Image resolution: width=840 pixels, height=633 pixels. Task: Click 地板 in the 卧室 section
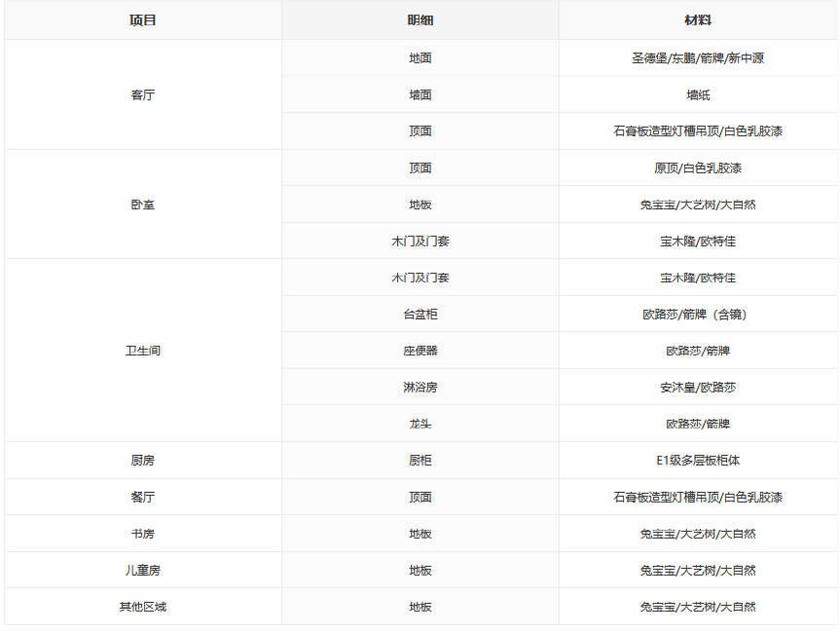coord(420,205)
